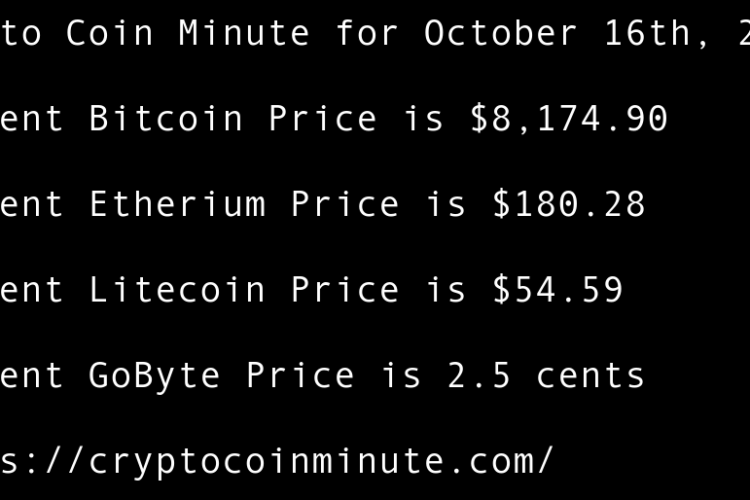Click the Litecoin price $54.59

click(557, 291)
